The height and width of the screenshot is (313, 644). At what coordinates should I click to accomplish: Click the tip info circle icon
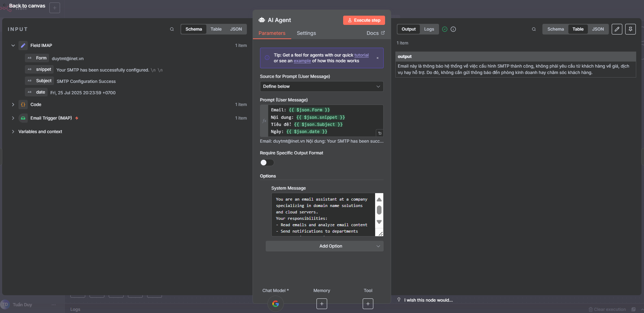pyautogui.click(x=267, y=58)
